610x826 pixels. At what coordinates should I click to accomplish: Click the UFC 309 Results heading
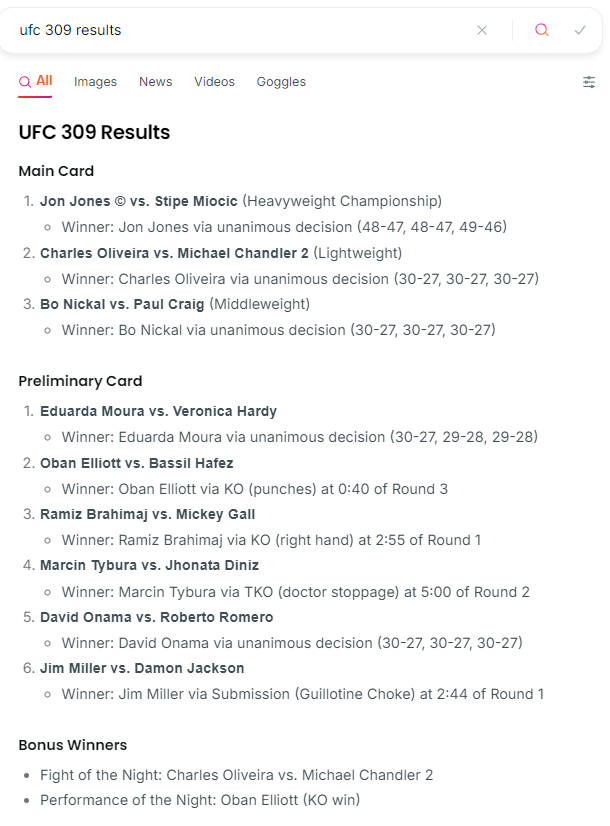click(94, 132)
